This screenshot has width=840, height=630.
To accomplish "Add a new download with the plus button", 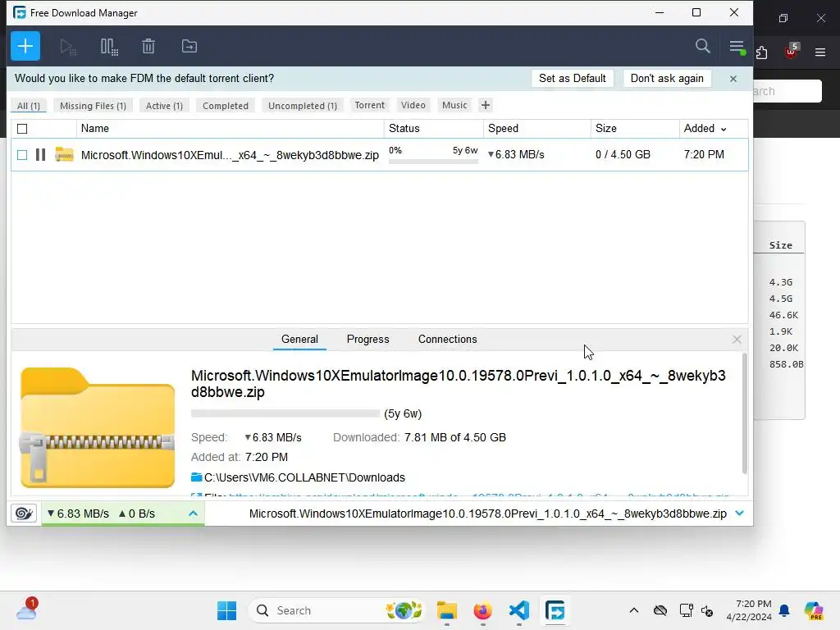I will coord(25,46).
